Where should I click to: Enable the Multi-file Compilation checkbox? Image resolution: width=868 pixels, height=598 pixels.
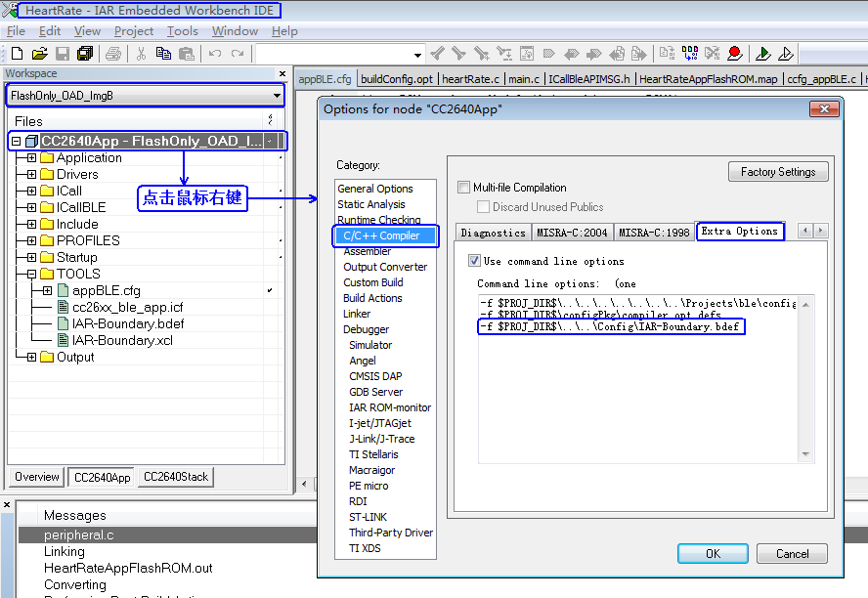click(x=464, y=188)
